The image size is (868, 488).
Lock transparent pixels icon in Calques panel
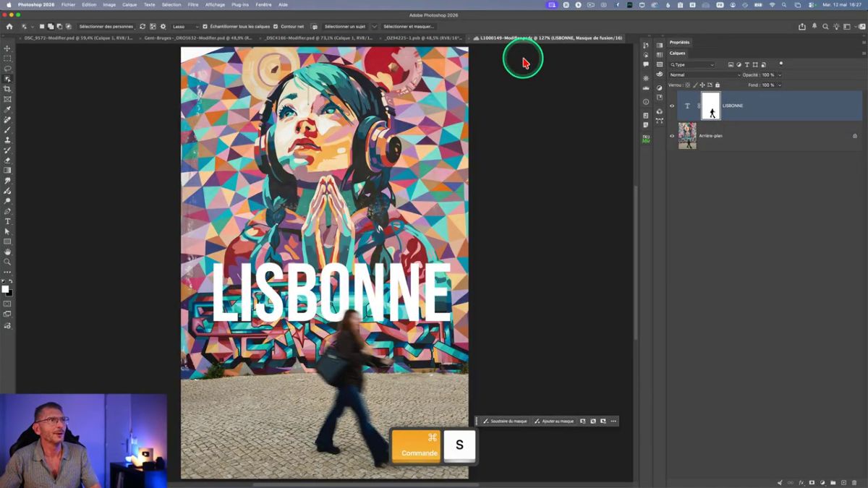click(x=688, y=85)
